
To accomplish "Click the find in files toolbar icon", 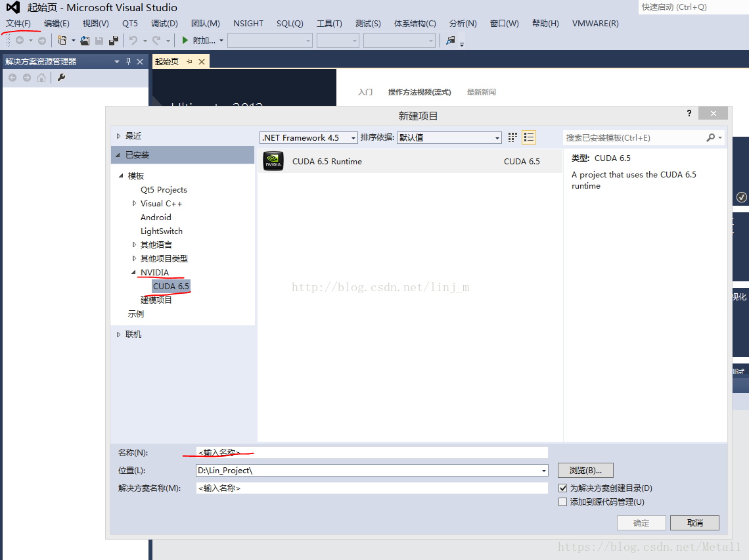I will click(x=451, y=41).
